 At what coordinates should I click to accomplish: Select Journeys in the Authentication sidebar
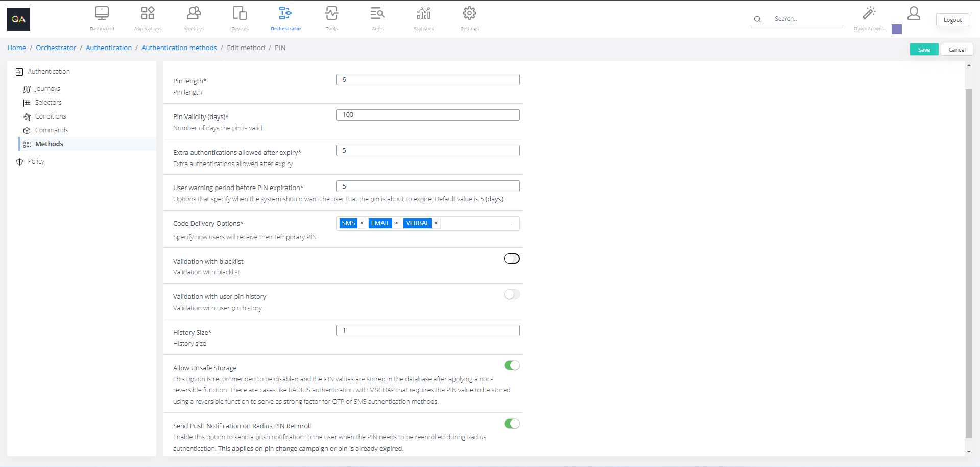[47, 89]
